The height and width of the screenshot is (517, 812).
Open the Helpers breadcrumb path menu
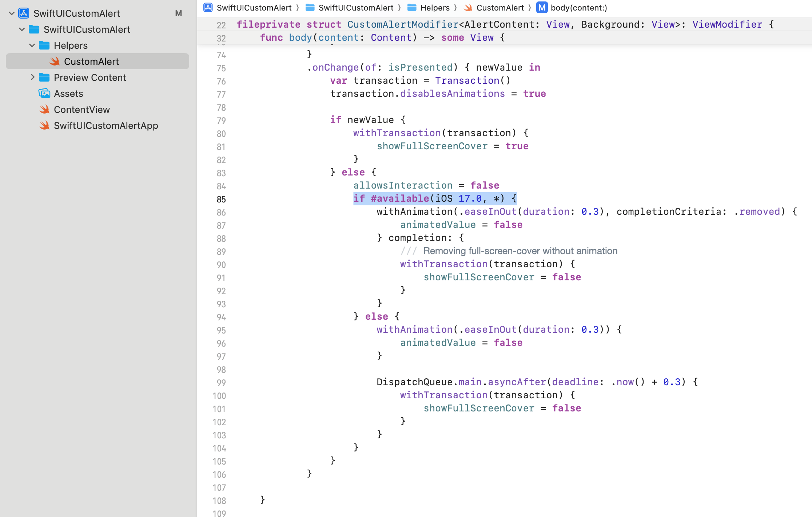(x=435, y=8)
